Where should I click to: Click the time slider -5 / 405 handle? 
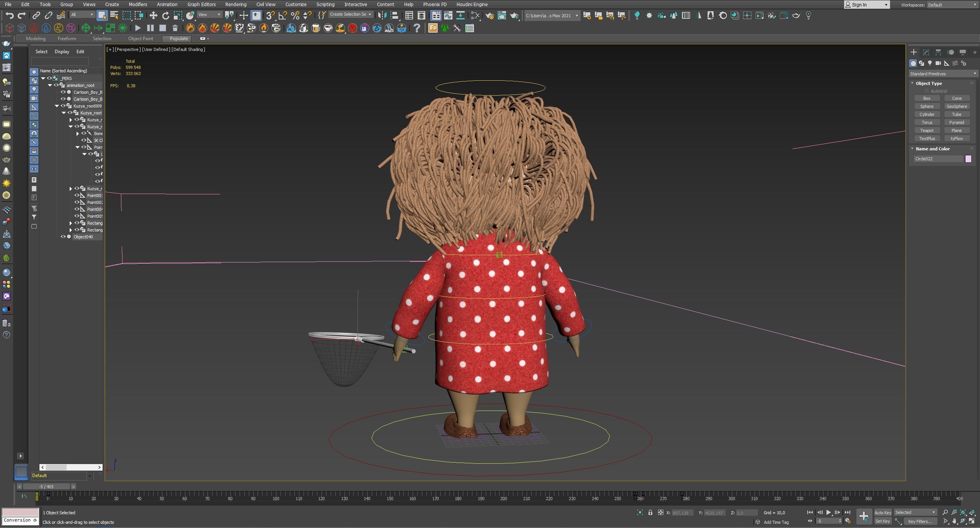(46, 486)
